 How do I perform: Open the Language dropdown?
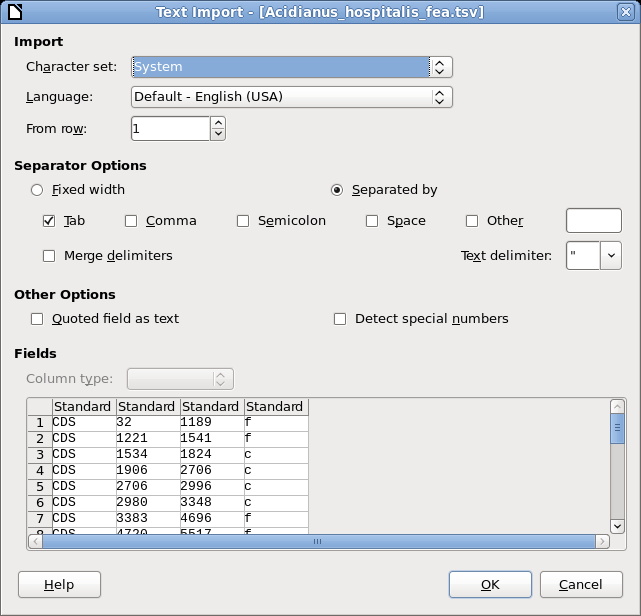(440, 97)
